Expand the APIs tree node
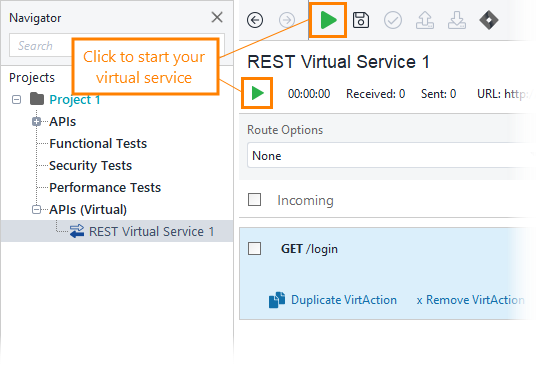This screenshot has width=537, height=365. point(36,122)
